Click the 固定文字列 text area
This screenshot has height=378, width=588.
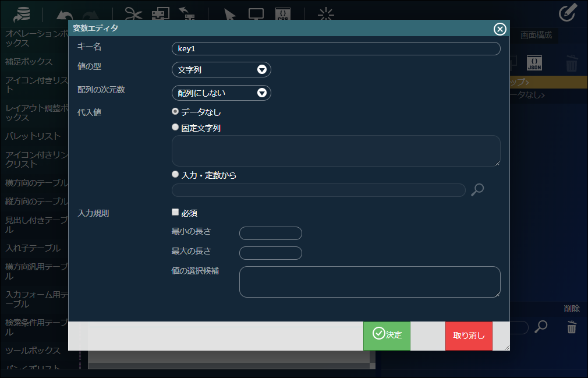point(336,151)
